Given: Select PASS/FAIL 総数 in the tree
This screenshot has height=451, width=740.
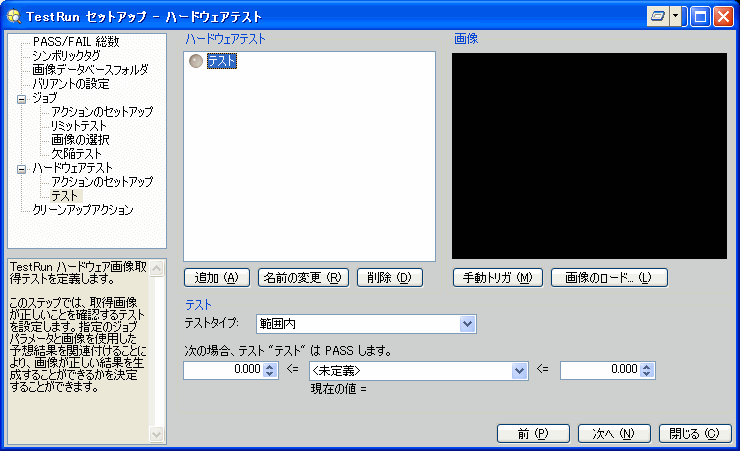Looking at the screenshot, I should 75,42.
